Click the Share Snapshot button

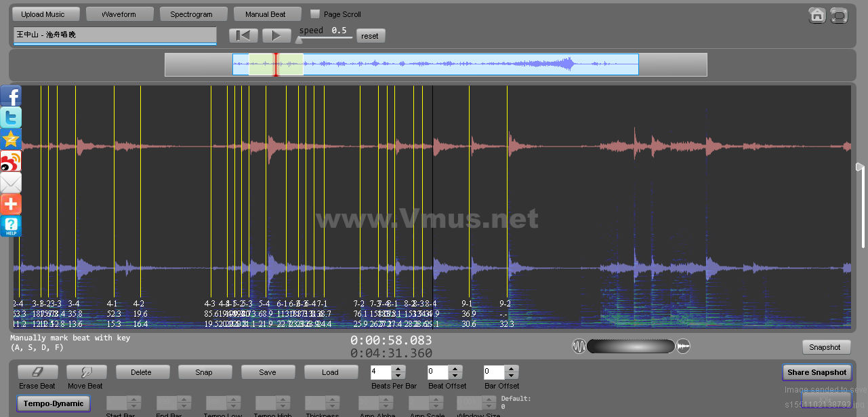click(x=817, y=372)
